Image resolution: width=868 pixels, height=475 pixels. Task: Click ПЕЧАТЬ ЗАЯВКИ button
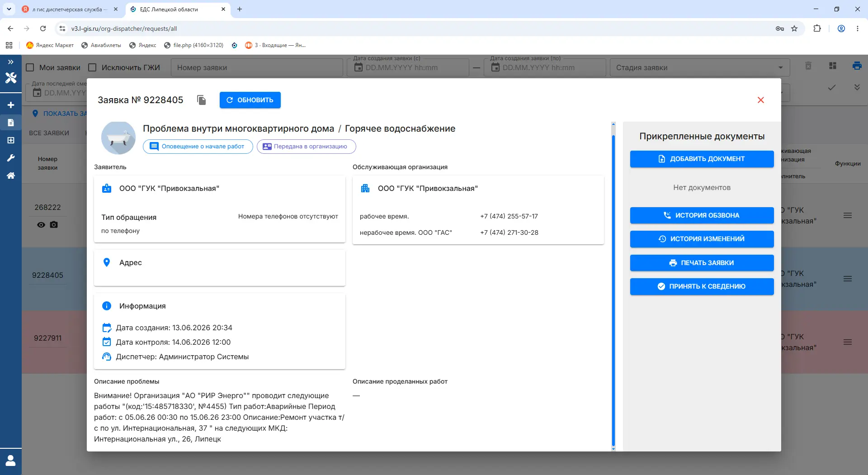702,263
